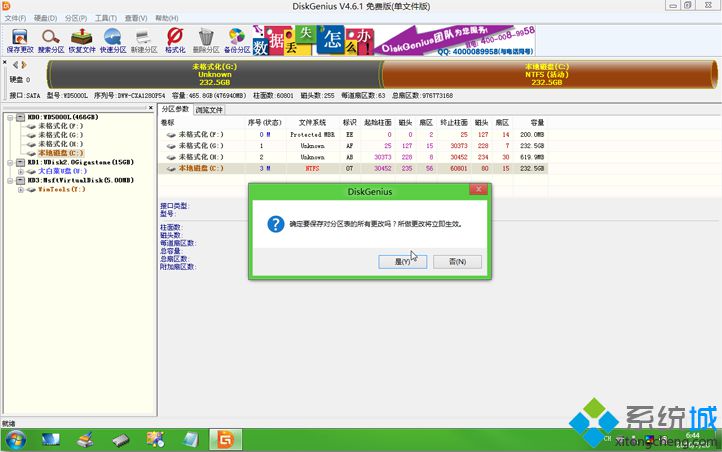
Task: Click the 终止柱面 column header
Action: click(x=454, y=122)
